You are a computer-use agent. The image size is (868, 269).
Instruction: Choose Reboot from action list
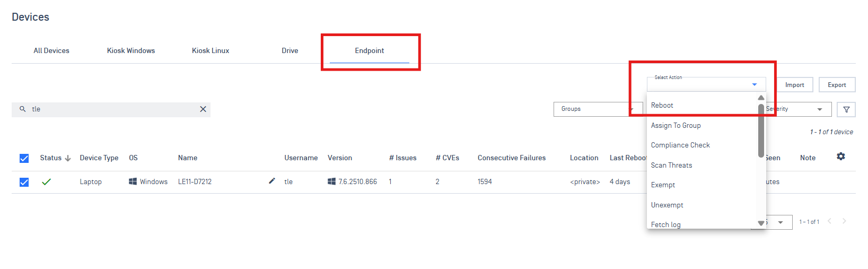click(x=702, y=106)
